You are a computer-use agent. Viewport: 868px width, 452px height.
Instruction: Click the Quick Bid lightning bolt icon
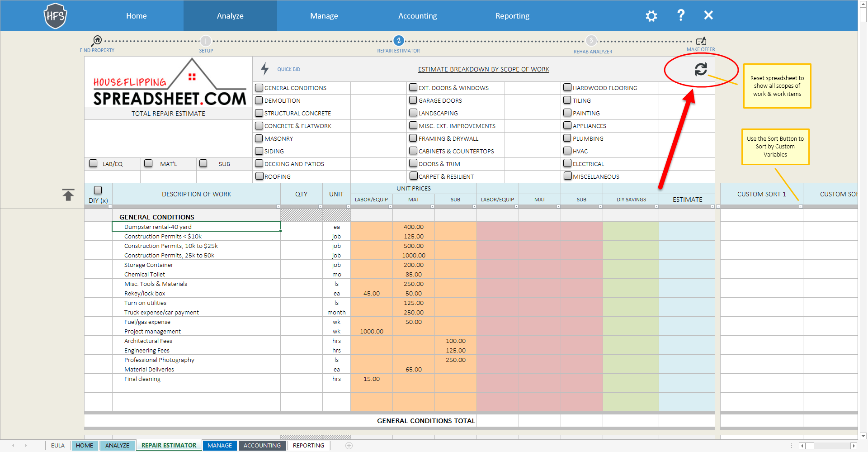coord(265,69)
